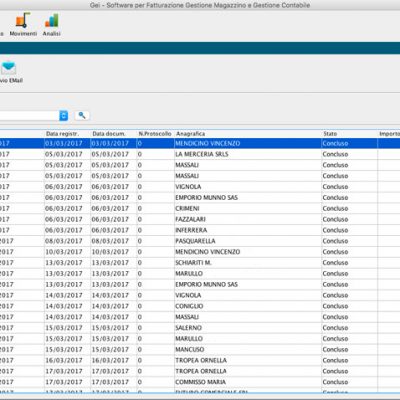Image resolution: width=400 pixels, height=400 pixels.
Task: Select the COMMISSO MARIA row
Action: pos(200,382)
